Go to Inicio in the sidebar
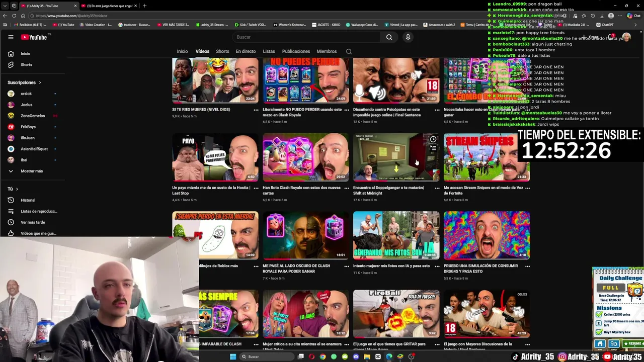The width and height of the screenshot is (644, 362). 25,53
